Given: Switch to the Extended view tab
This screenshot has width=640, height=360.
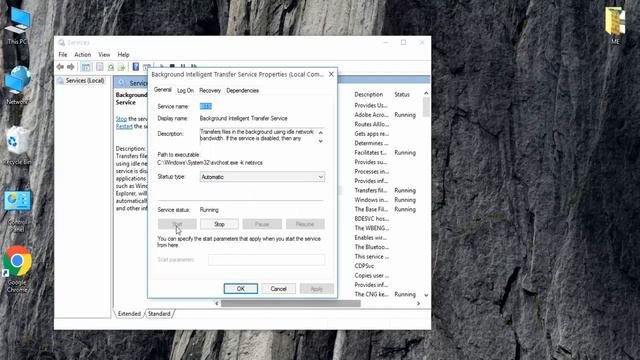Looking at the screenshot, I should click(129, 313).
